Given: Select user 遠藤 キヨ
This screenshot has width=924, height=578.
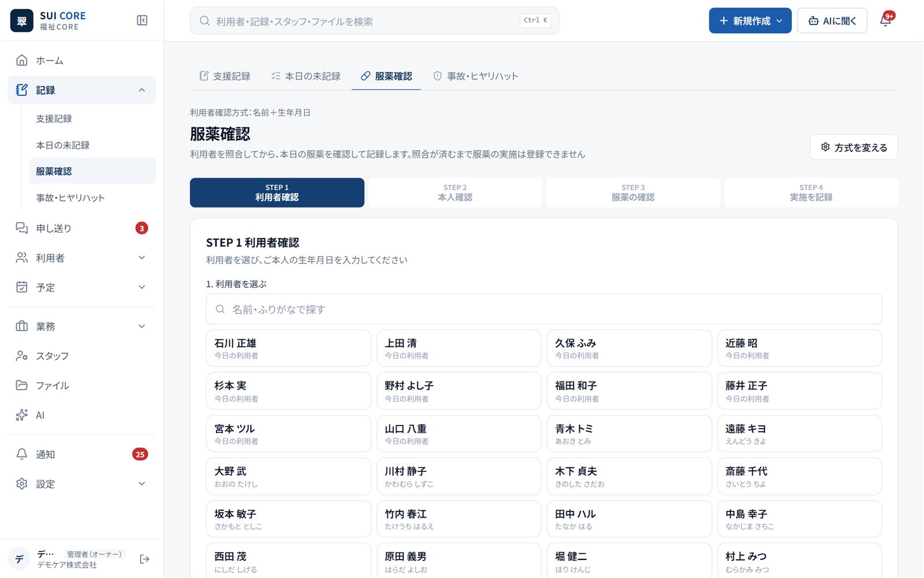Looking at the screenshot, I should point(800,433).
